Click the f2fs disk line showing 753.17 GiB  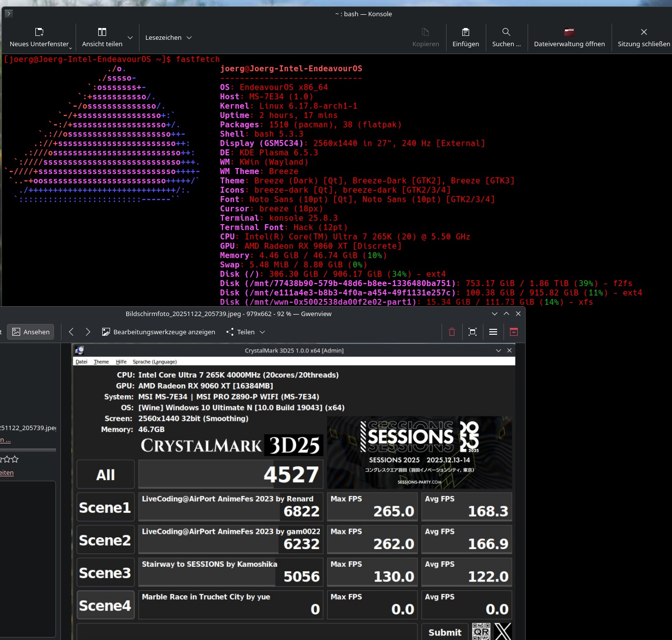click(426, 284)
